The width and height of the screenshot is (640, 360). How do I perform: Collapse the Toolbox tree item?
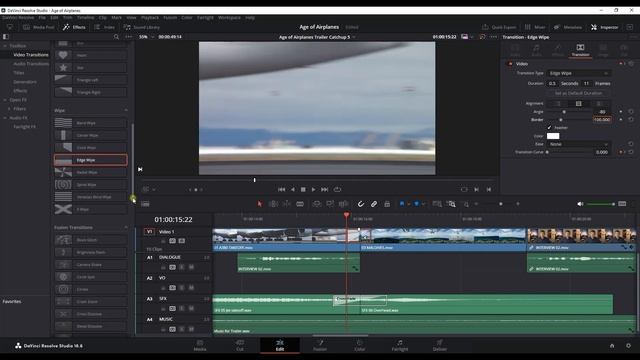coord(5,46)
